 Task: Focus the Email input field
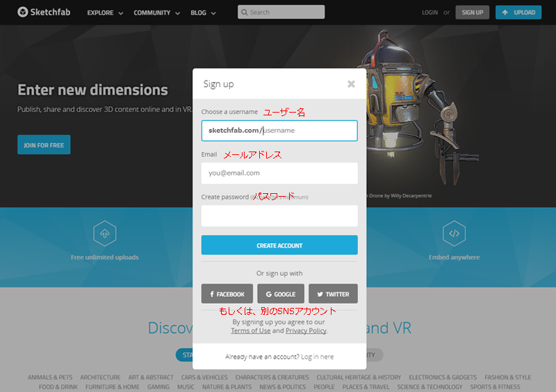[x=279, y=173]
